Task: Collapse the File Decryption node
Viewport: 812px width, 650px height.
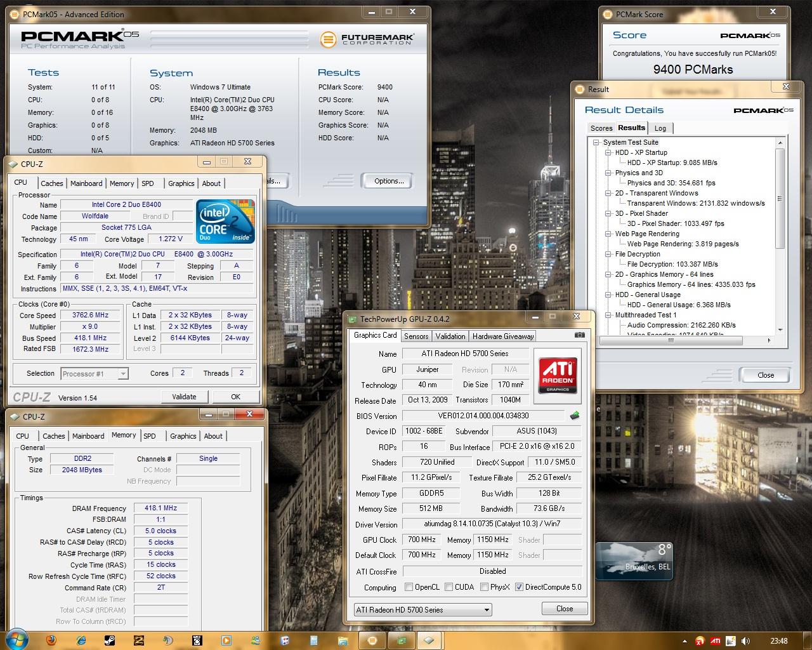Action: point(608,255)
